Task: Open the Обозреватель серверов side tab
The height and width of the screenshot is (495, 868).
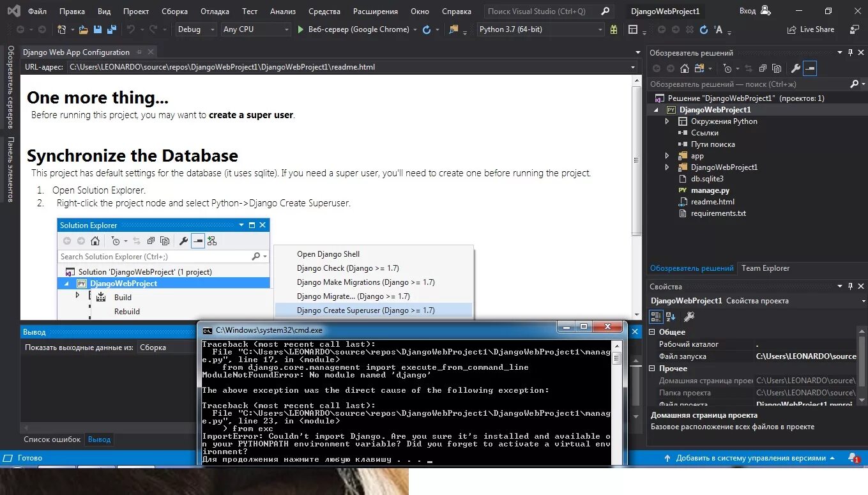Action: 10,88
